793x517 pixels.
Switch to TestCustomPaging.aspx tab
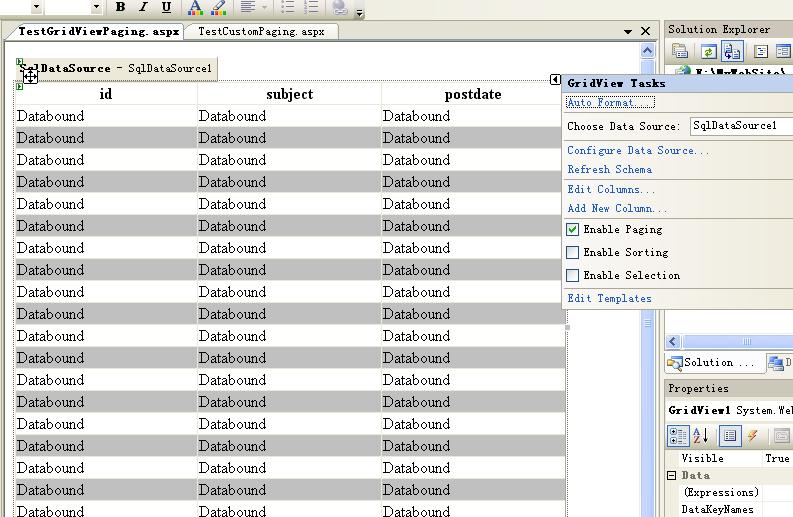pyautogui.click(x=261, y=31)
